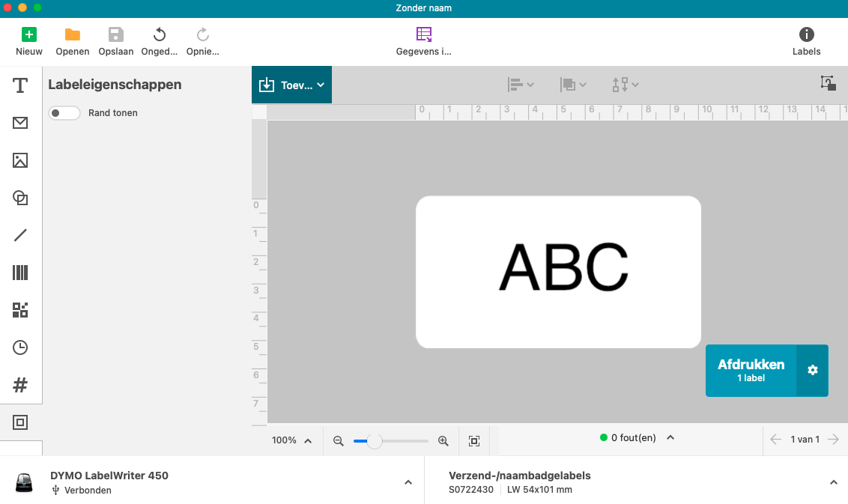Open print settings gear
848x504 pixels.
812,370
